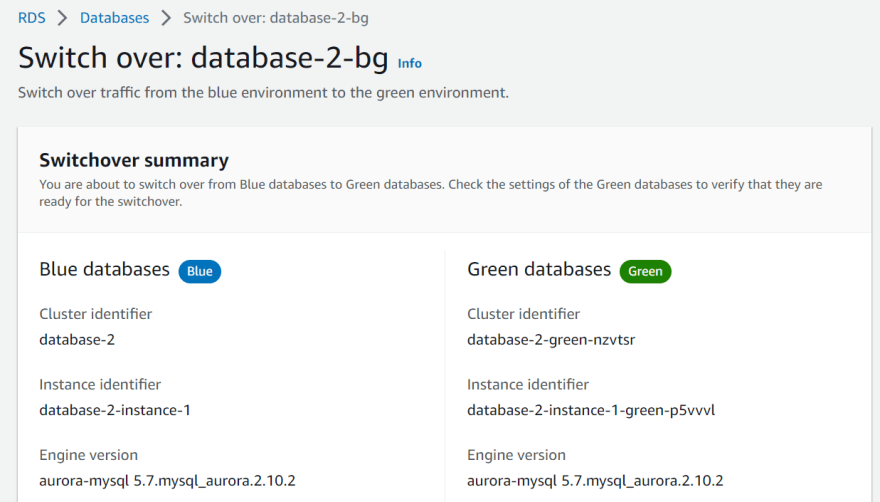Click the Switchover summary heading

tap(134, 161)
